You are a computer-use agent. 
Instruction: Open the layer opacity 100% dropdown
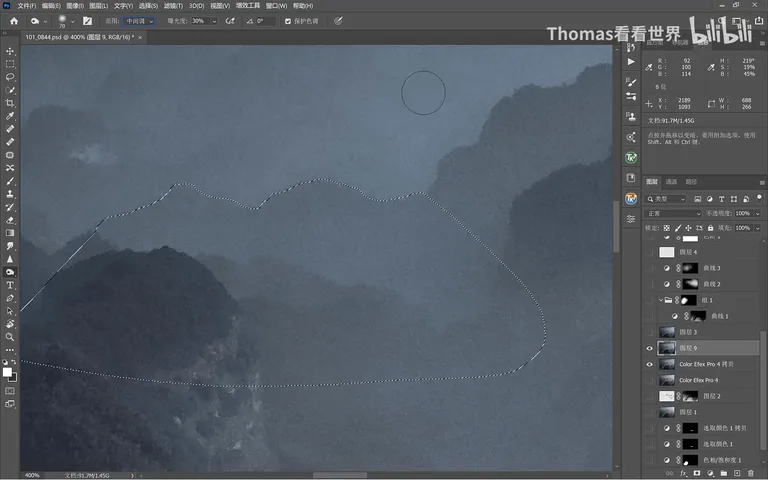[757, 214]
